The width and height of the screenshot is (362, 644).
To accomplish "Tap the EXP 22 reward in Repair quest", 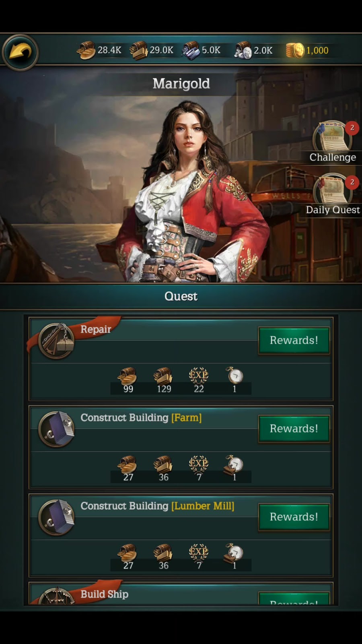I will [199, 380].
